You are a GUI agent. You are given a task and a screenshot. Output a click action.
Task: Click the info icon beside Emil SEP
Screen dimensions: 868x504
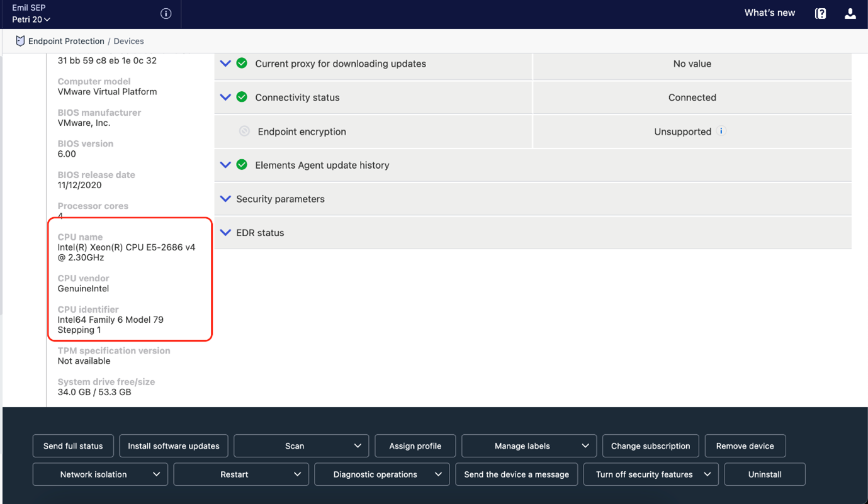pos(166,13)
